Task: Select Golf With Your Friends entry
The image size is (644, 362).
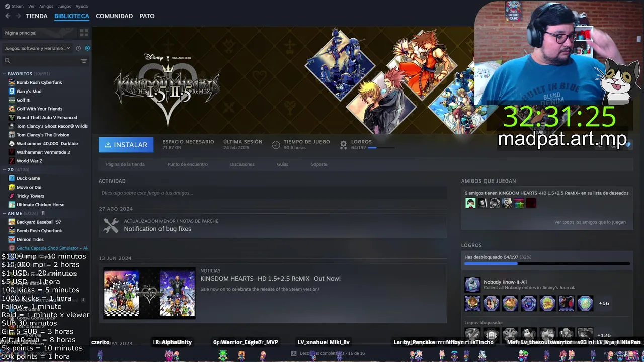Action: tap(39, 109)
